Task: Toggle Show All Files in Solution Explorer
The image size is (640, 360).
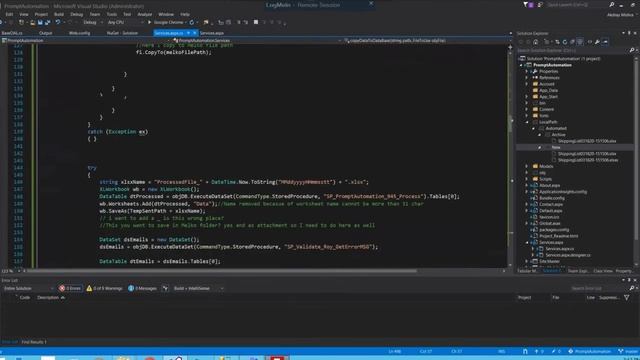Action: click(580, 42)
